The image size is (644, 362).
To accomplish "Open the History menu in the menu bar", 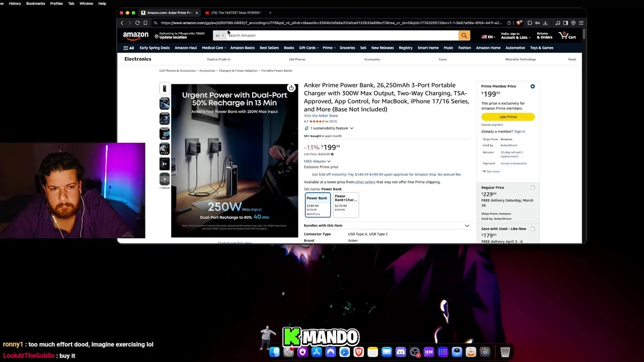I will click(x=15, y=4).
